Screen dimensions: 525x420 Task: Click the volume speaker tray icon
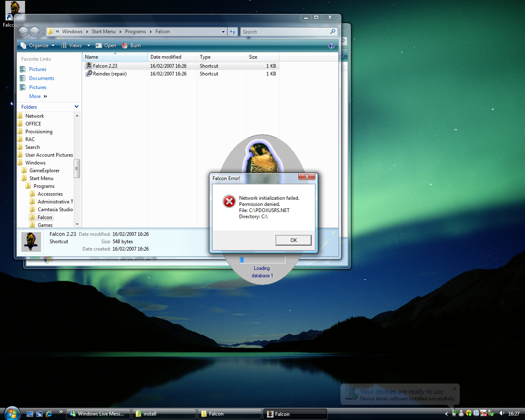[501, 413]
